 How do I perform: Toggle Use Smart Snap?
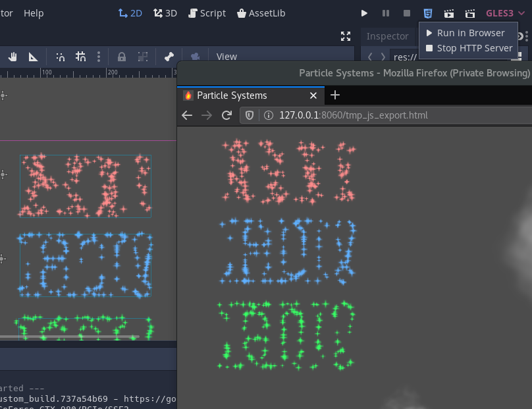(59, 57)
